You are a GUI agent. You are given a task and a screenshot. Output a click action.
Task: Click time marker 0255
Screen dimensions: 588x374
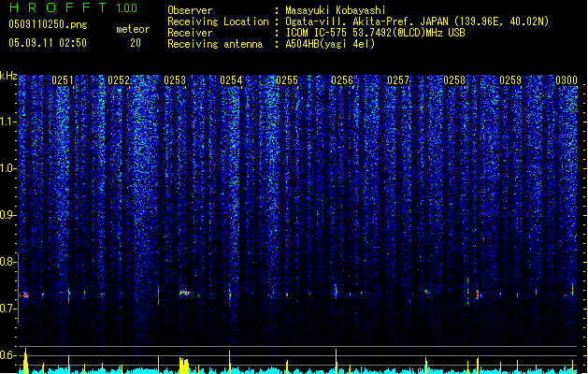[x=287, y=80]
